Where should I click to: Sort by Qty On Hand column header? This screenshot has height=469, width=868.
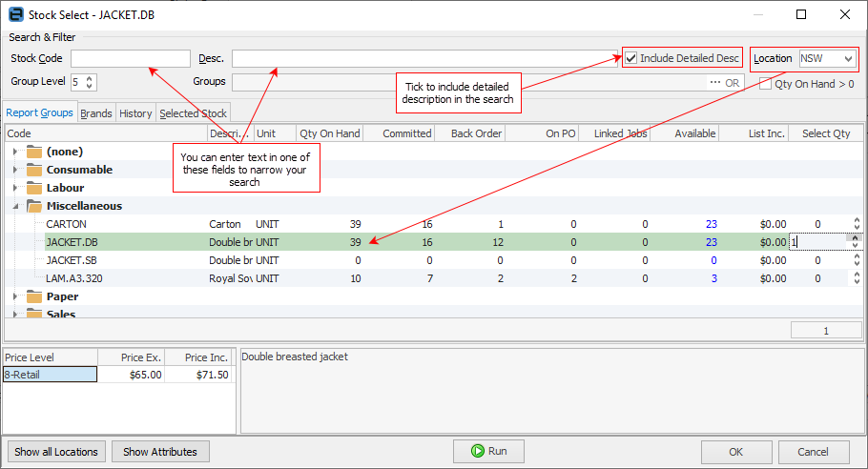(x=329, y=133)
